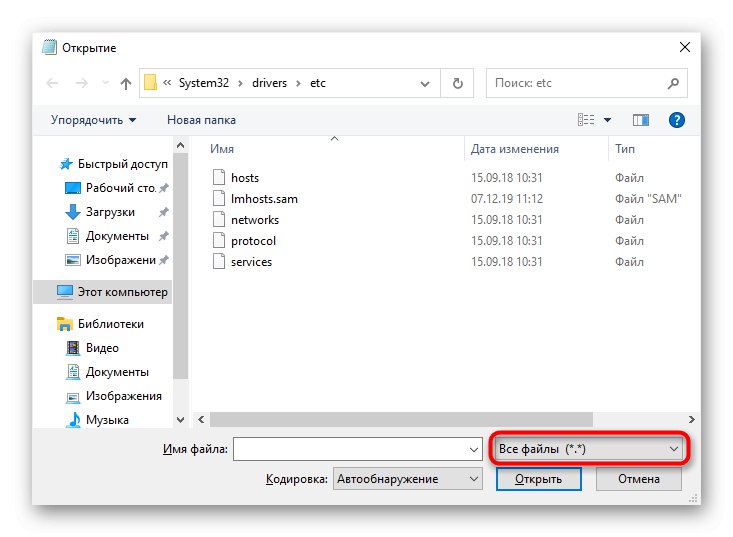Open help with the question mark icon
This screenshot has height=537, width=733.
(676, 120)
